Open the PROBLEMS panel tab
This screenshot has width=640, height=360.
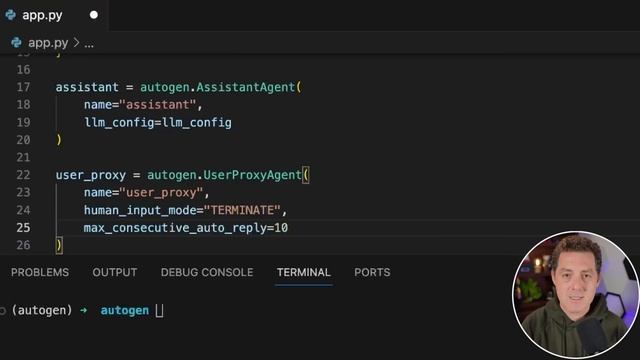click(x=40, y=272)
